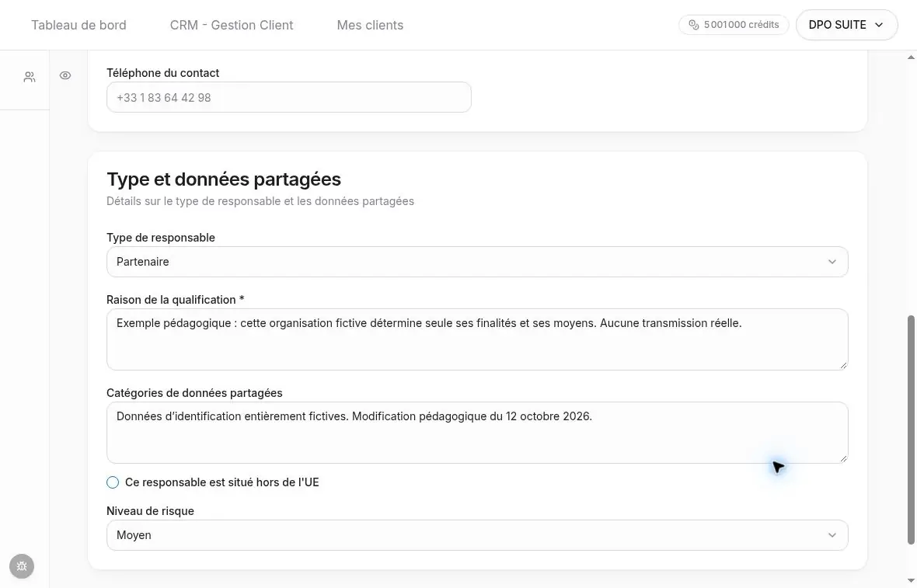The width and height of the screenshot is (917, 588).
Task: Click the credits coins icon
Action: coord(694,25)
